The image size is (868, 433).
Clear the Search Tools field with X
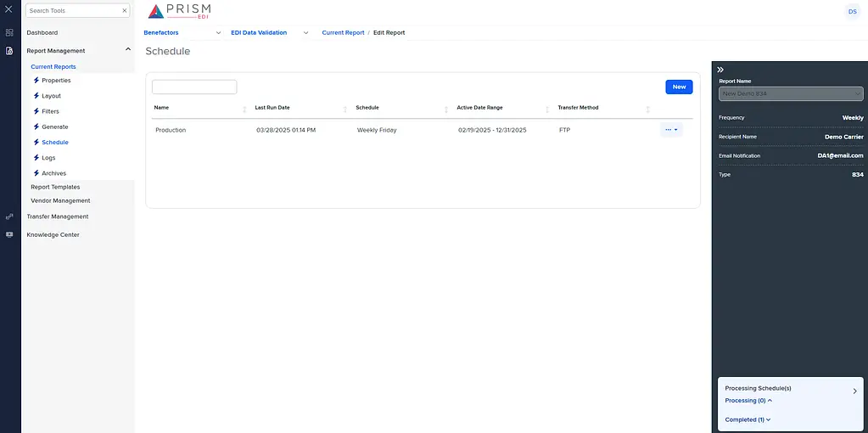point(125,10)
